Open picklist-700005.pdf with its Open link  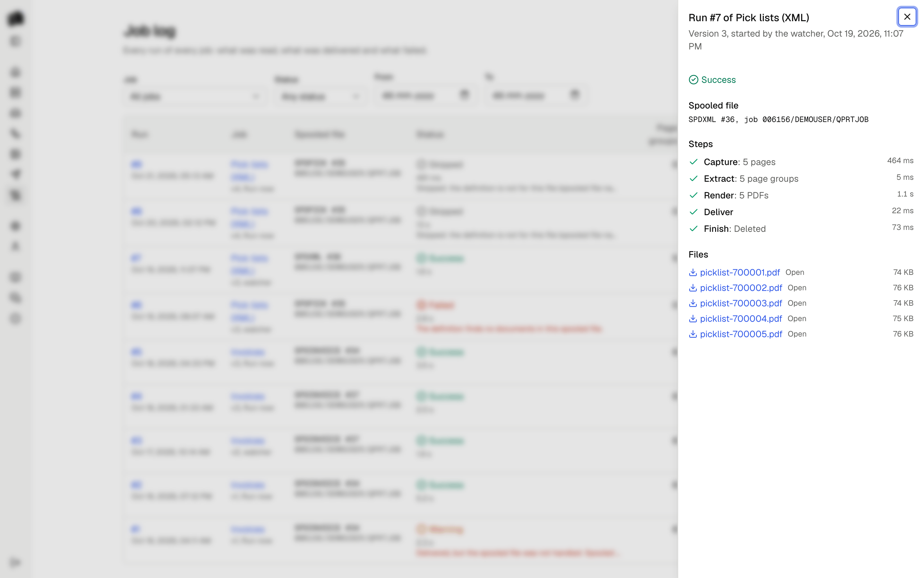tap(797, 334)
